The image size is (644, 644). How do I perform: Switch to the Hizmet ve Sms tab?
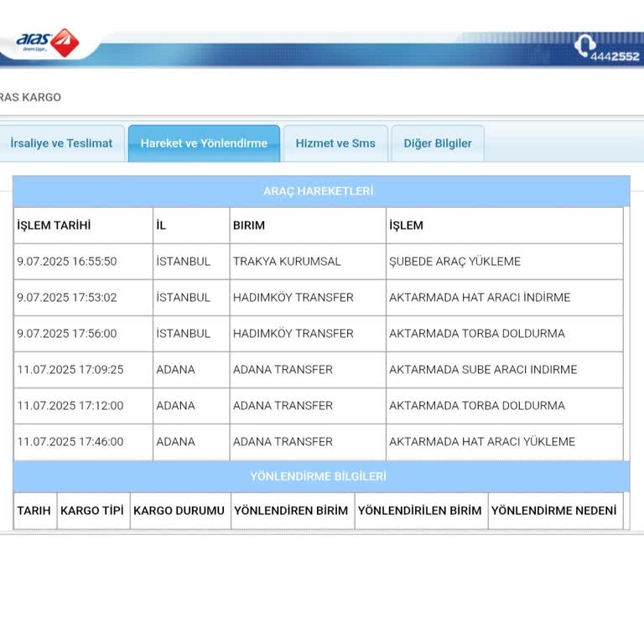[335, 143]
